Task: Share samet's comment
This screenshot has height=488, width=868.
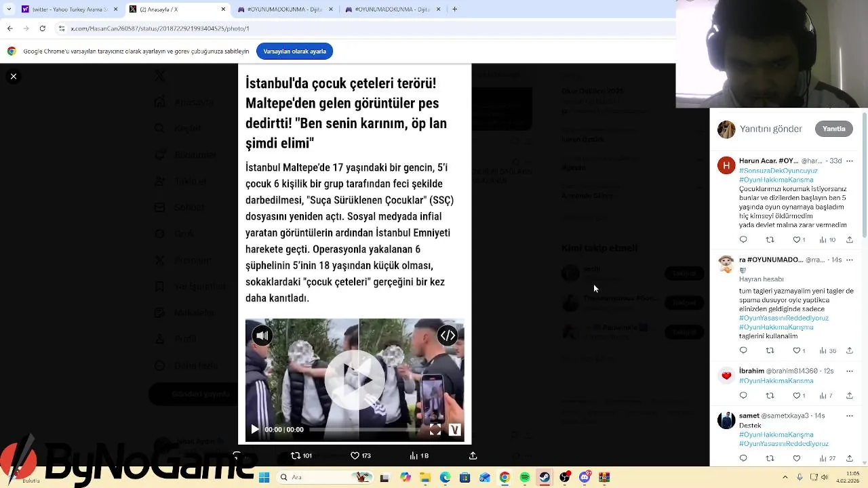Action: pyautogui.click(x=849, y=459)
